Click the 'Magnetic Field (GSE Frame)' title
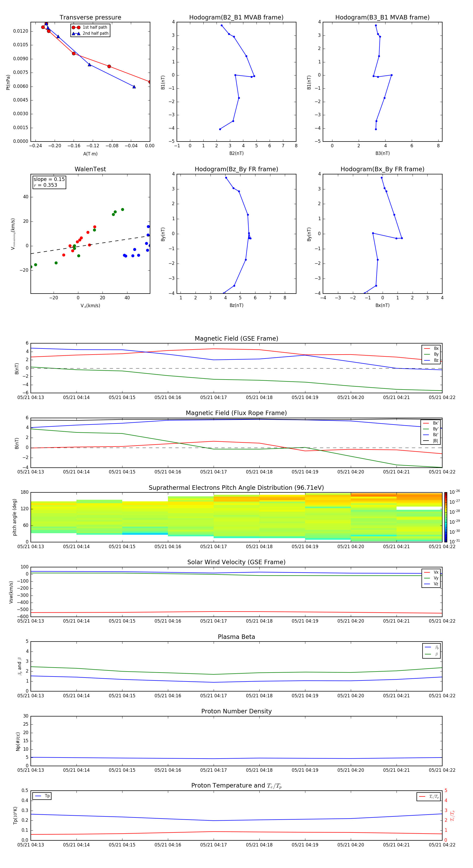 click(x=236, y=339)
